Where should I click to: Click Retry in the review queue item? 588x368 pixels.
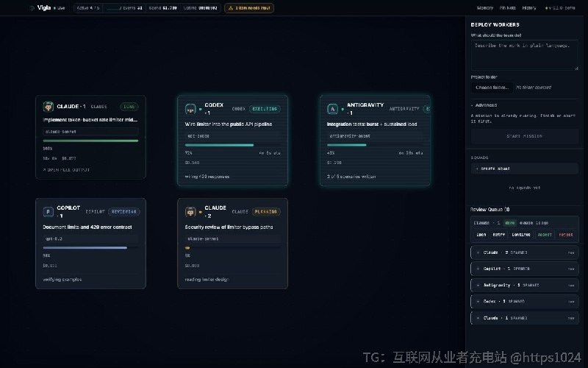click(x=499, y=235)
